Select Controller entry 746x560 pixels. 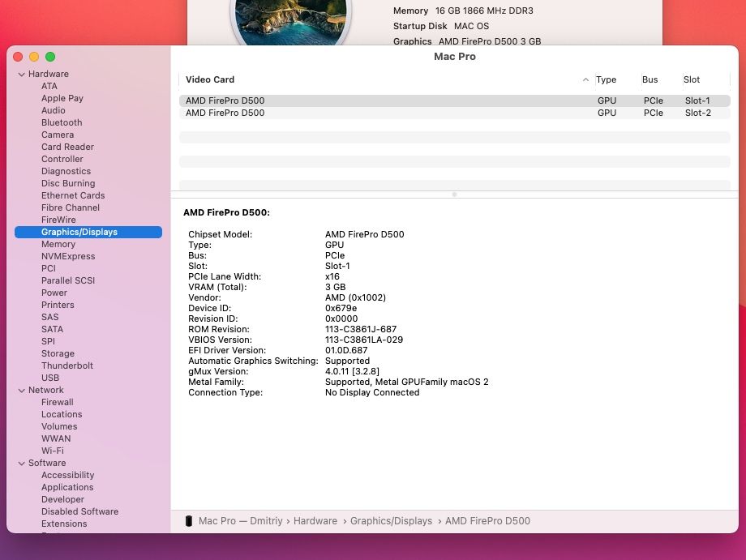tap(62, 160)
